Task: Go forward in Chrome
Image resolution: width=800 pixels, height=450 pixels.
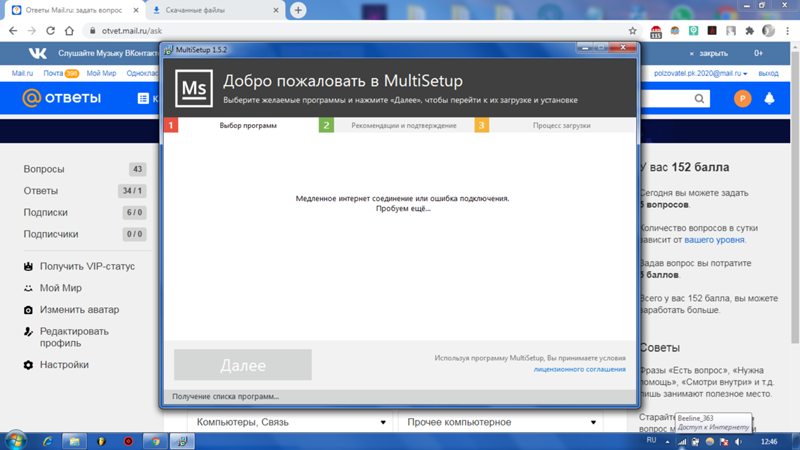Action: (32, 31)
